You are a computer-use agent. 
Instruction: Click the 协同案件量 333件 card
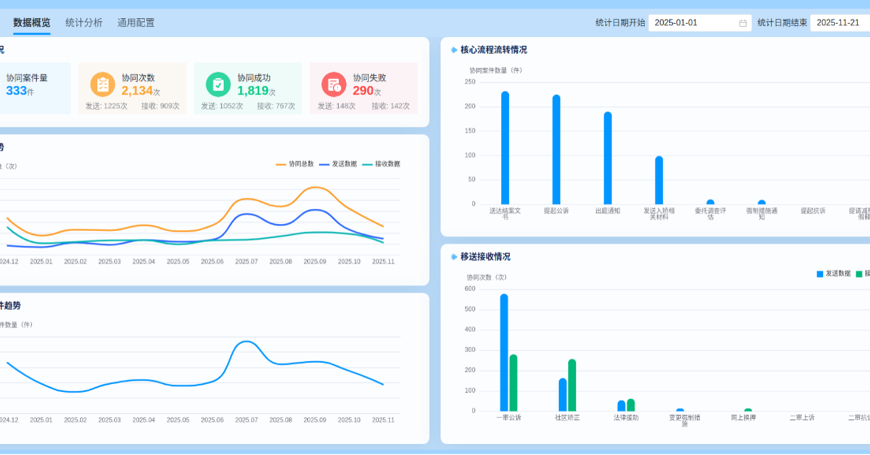click(34, 88)
